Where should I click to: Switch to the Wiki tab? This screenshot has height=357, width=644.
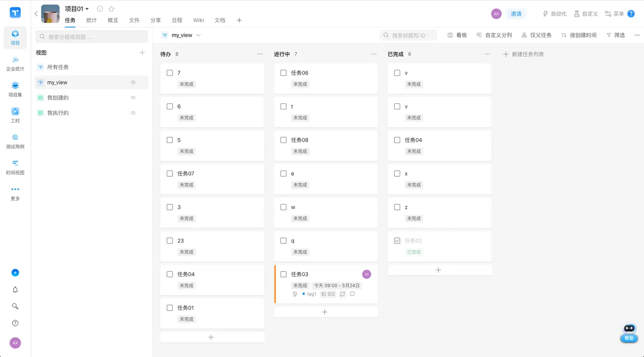199,20
